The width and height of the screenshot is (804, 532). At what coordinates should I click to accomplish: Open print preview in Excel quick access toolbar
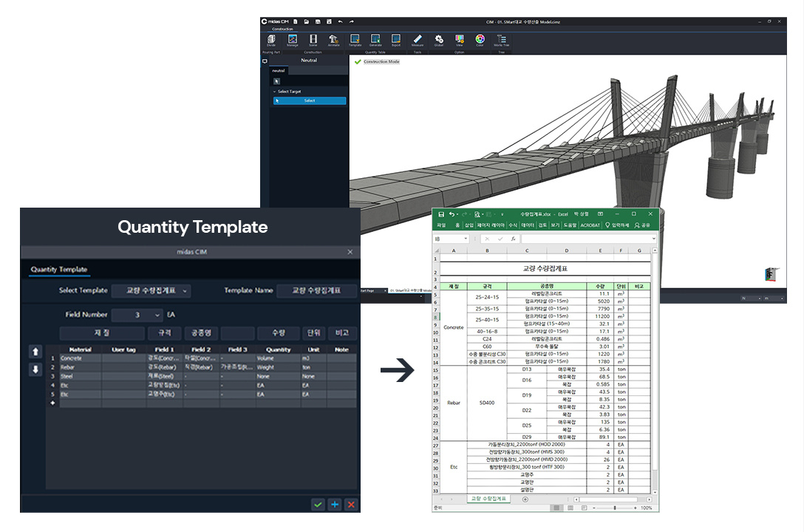(477, 214)
